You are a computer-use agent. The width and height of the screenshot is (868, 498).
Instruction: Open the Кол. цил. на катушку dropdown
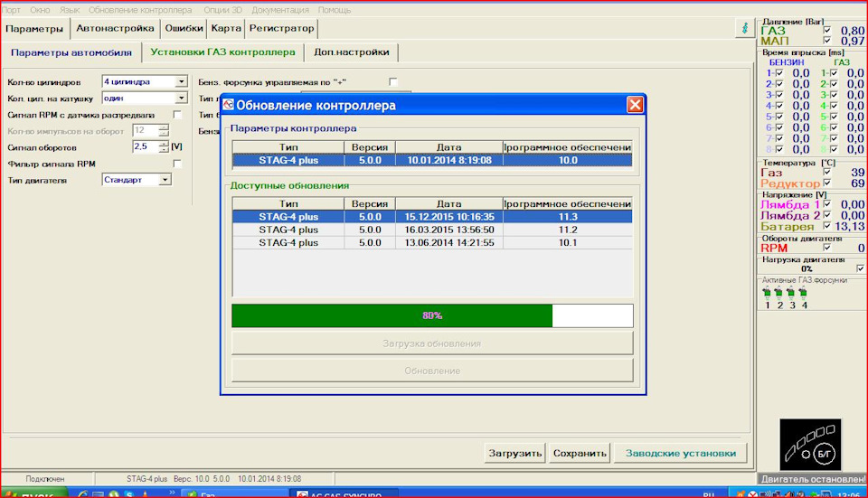pos(181,98)
